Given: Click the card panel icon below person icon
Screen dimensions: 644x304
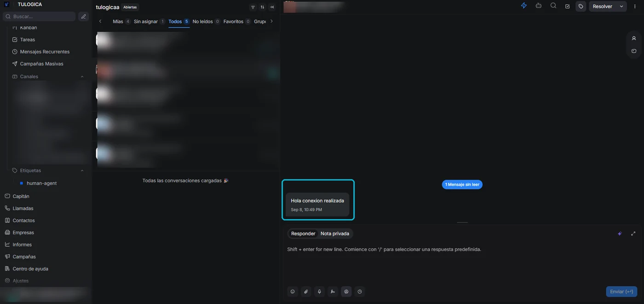Looking at the screenshot, I should (634, 51).
